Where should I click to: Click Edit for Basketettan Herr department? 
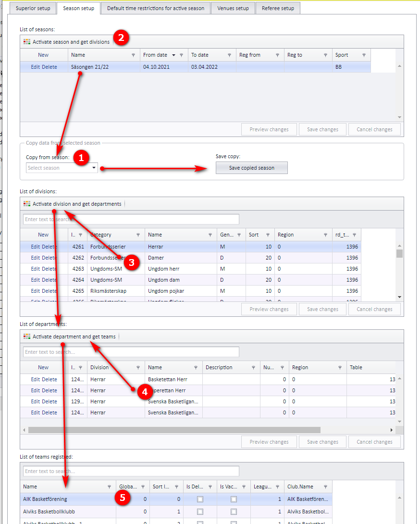click(36, 379)
